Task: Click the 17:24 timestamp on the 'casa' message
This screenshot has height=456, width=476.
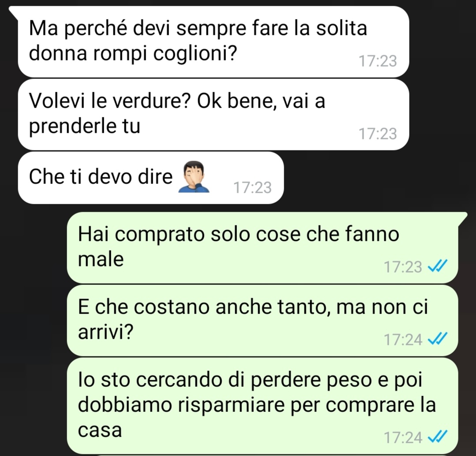Action: pyautogui.click(x=403, y=437)
